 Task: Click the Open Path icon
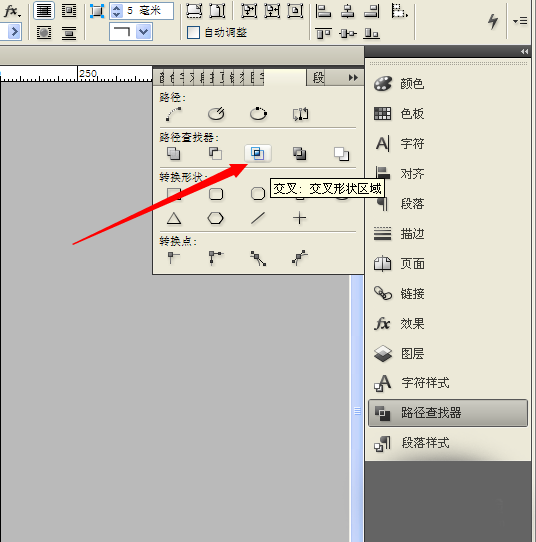[x=216, y=114]
